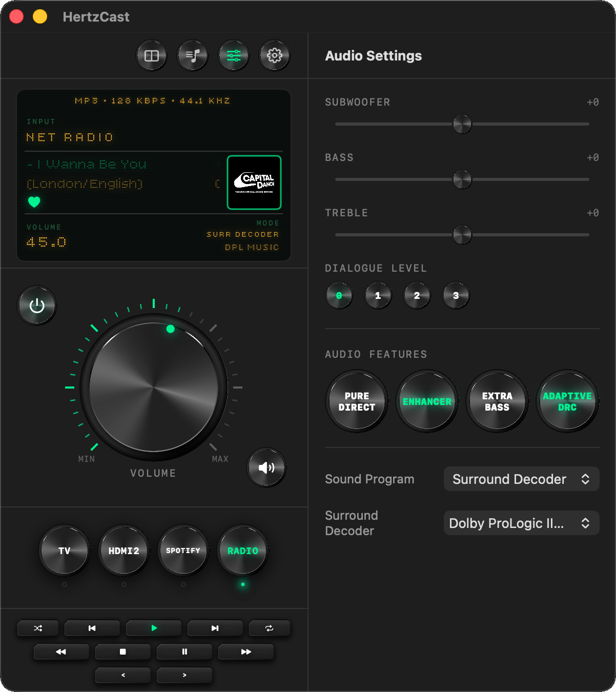Click the MIN label on volume dial
Screen dimensions: 616x692
coord(87,459)
